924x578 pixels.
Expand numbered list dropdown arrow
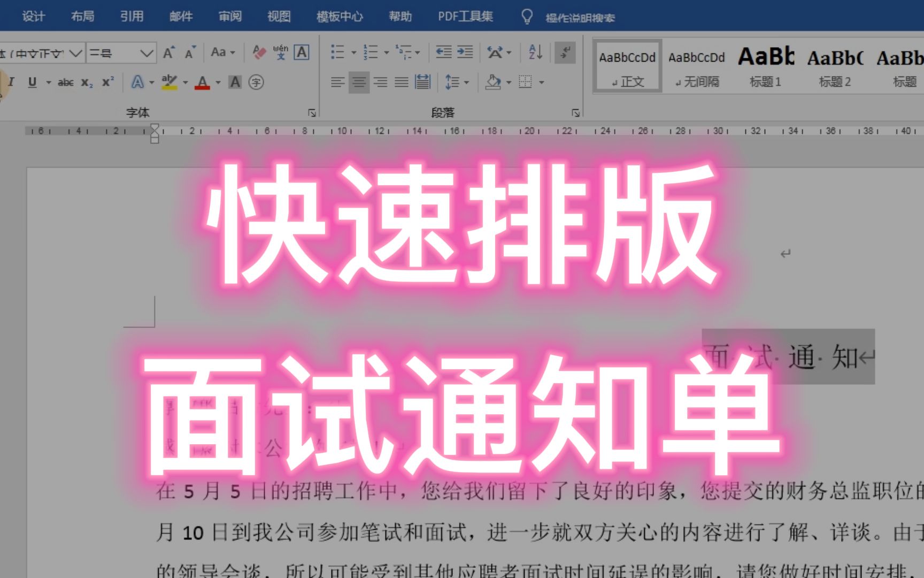coord(387,52)
